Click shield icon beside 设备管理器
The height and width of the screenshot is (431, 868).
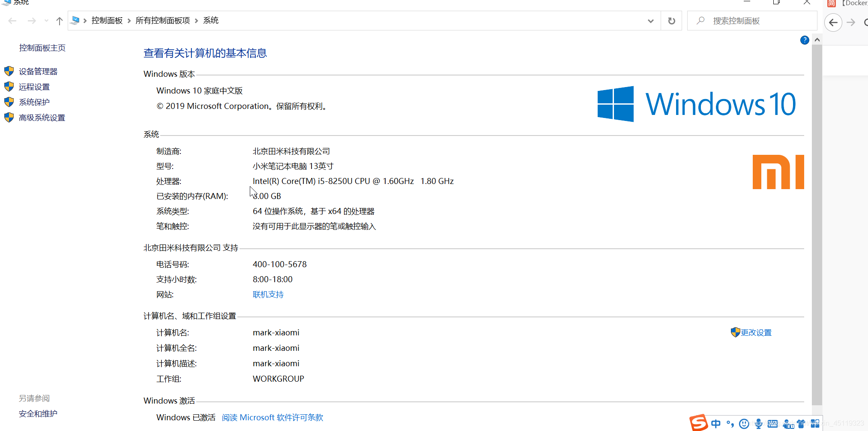point(9,71)
